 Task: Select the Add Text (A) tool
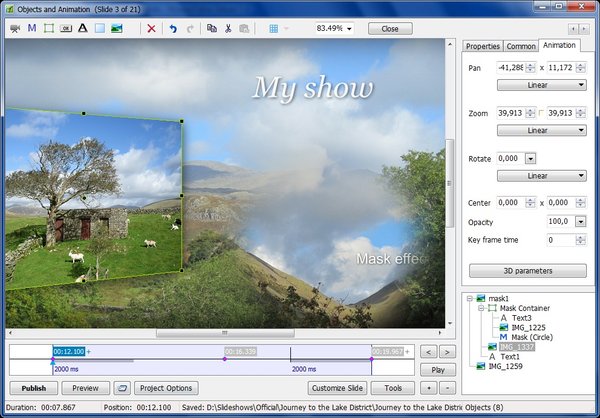82,29
